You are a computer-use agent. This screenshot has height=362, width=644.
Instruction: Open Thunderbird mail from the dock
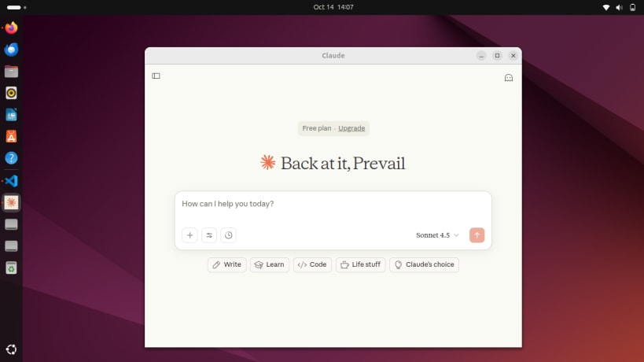pyautogui.click(x=12, y=50)
